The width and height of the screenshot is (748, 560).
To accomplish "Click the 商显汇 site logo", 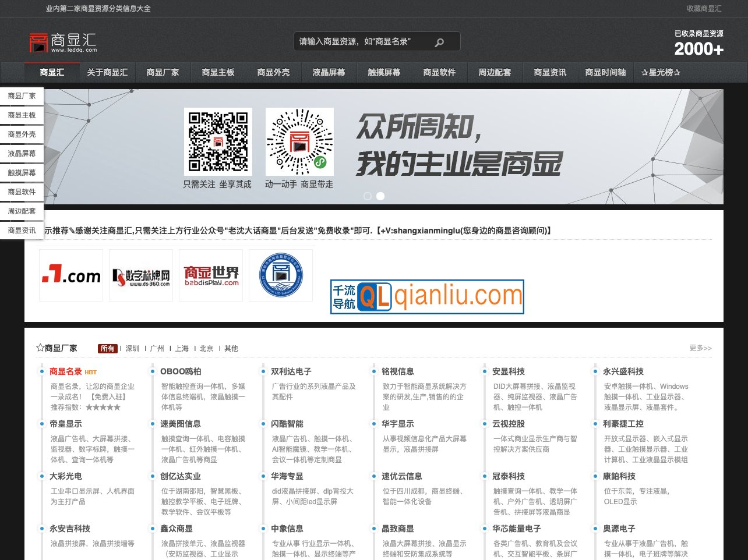I will click(62, 41).
